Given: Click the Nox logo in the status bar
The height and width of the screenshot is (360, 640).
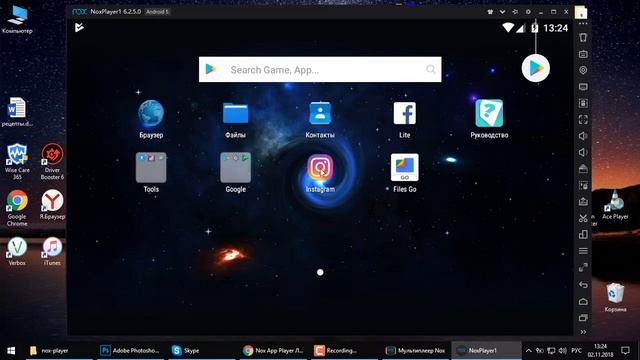Looking at the screenshot, I should (79, 27).
